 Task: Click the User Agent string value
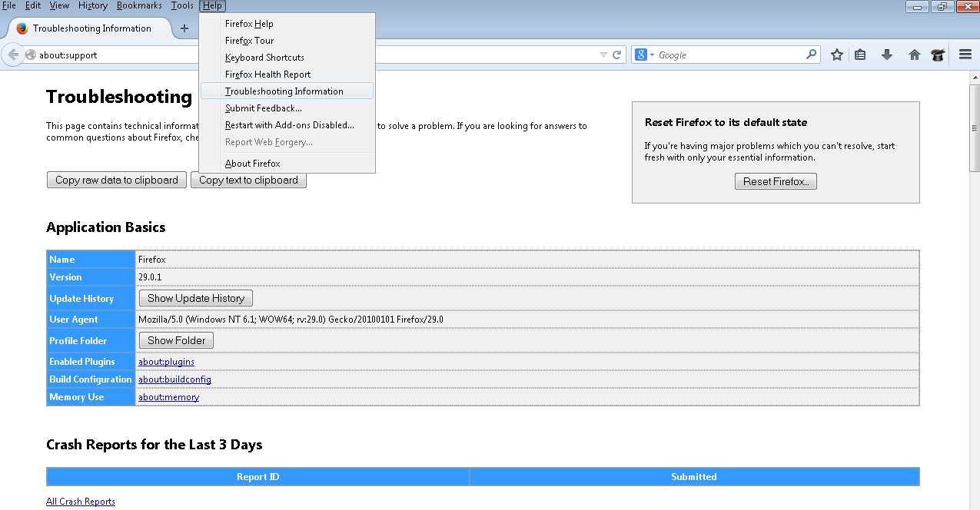291,320
